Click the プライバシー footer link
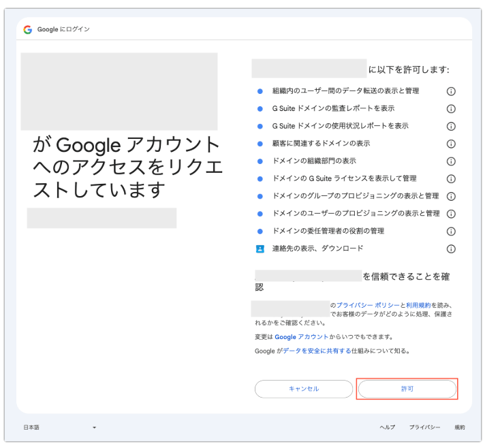 (424, 428)
